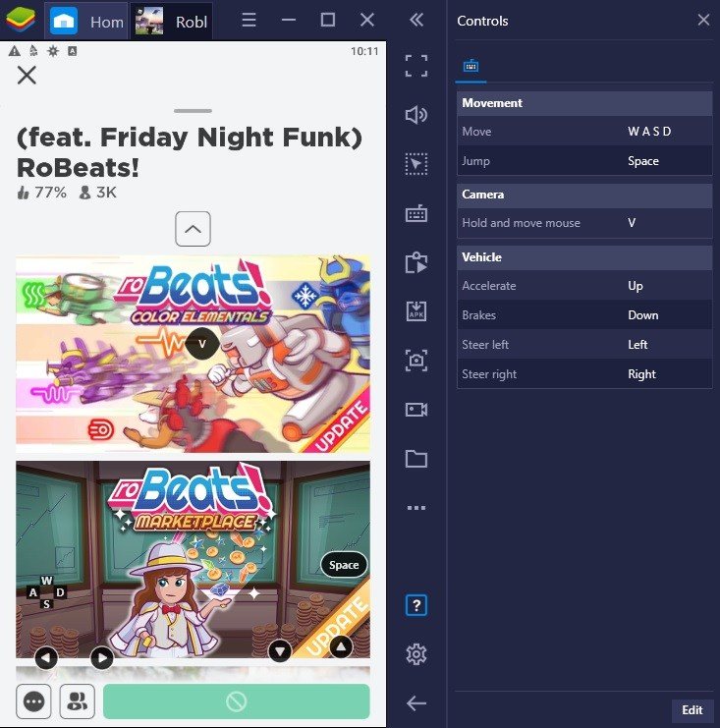Screen dimensions: 720x728
Task: Collapse the sidebar with double chevron
Action: click(416, 20)
